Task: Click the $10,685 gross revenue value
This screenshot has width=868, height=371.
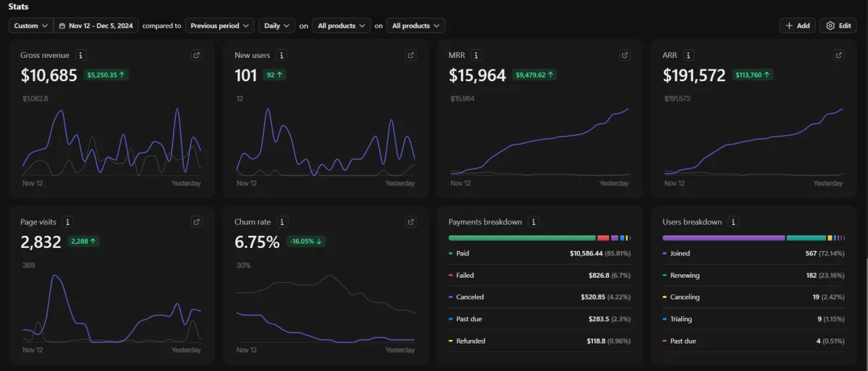Action: point(49,75)
